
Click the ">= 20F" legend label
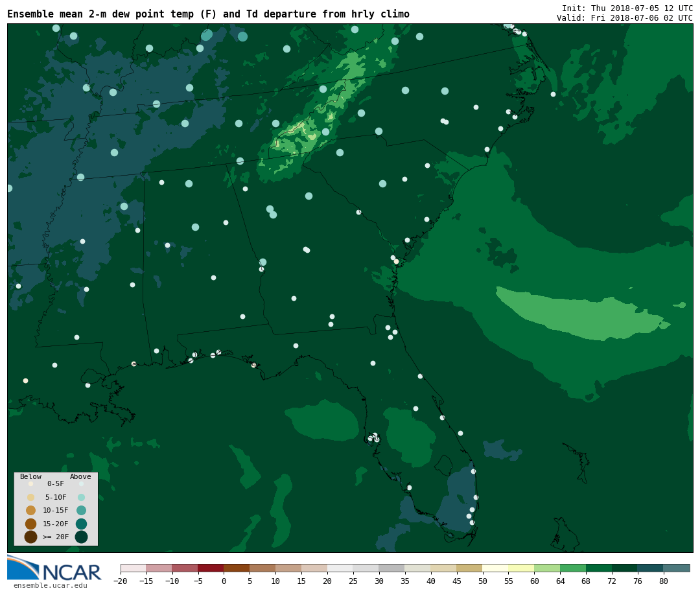(x=56, y=537)
